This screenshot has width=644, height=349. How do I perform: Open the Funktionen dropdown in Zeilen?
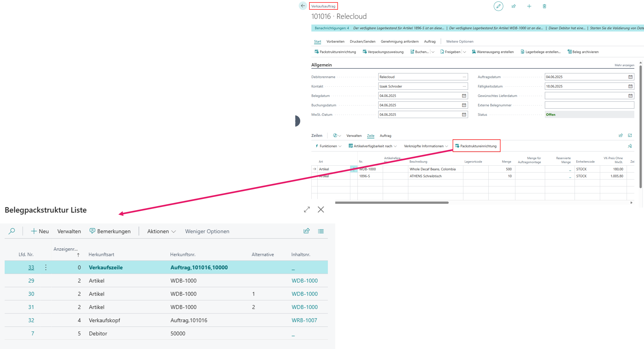pos(328,146)
